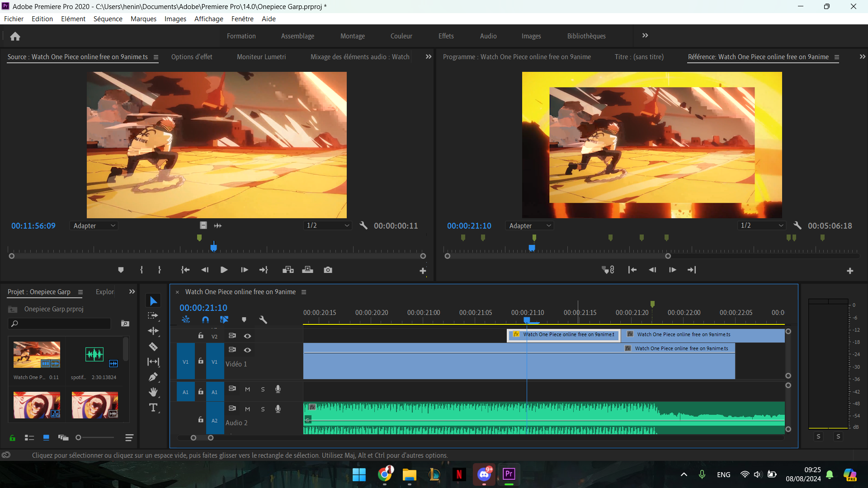The height and width of the screenshot is (488, 868).
Task: Click the Home icon
Action: click(15, 36)
